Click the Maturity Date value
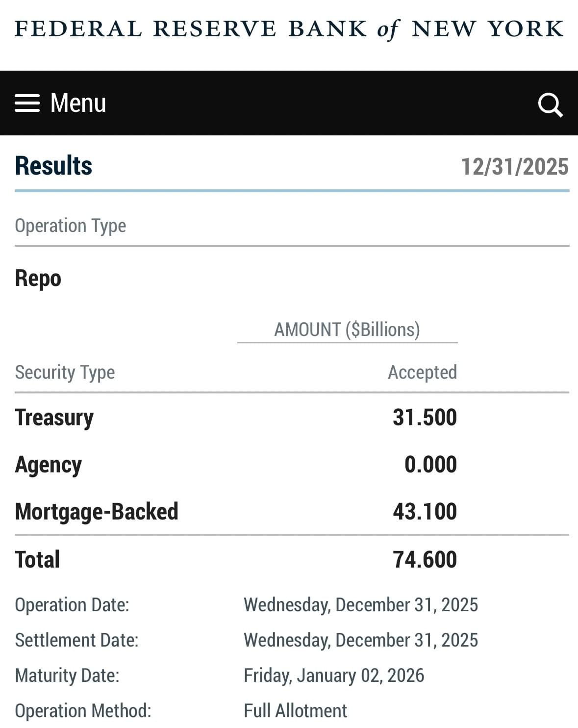The image size is (578, 728). point(333,676)
